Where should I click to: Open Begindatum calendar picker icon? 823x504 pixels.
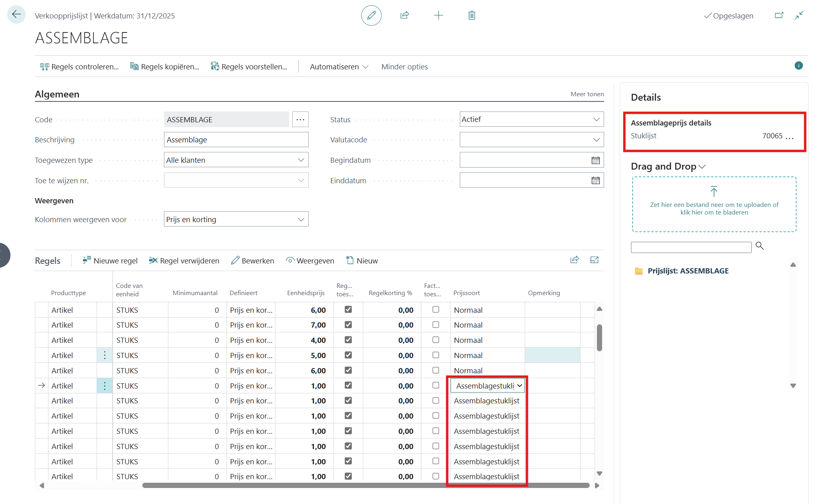[x=595, y=160]
